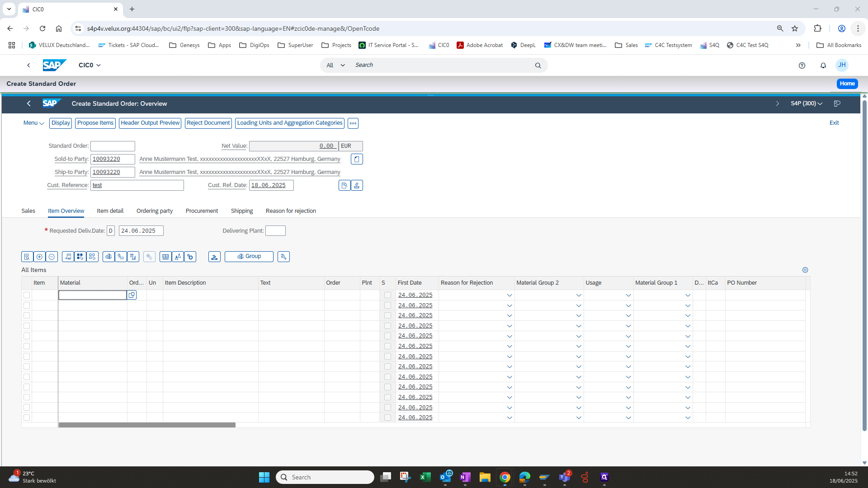The image size is (868, 488).
Task: Click the item details magnifier icon
Action: pyautogui.click(x=27, y=257)
